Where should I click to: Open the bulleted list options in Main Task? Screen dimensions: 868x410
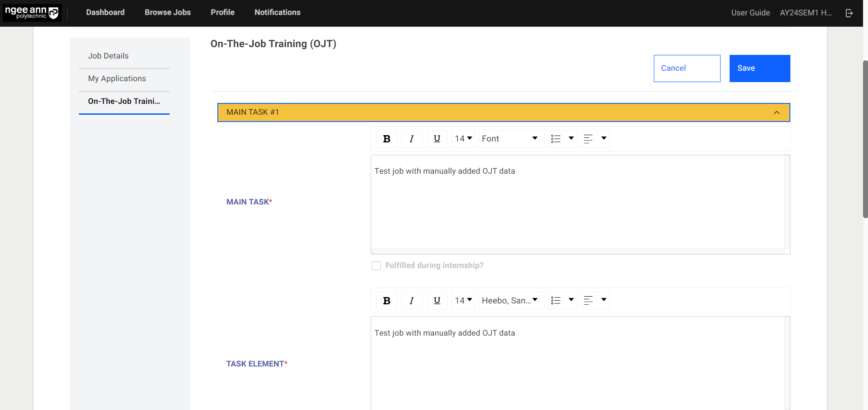[562, 138]
